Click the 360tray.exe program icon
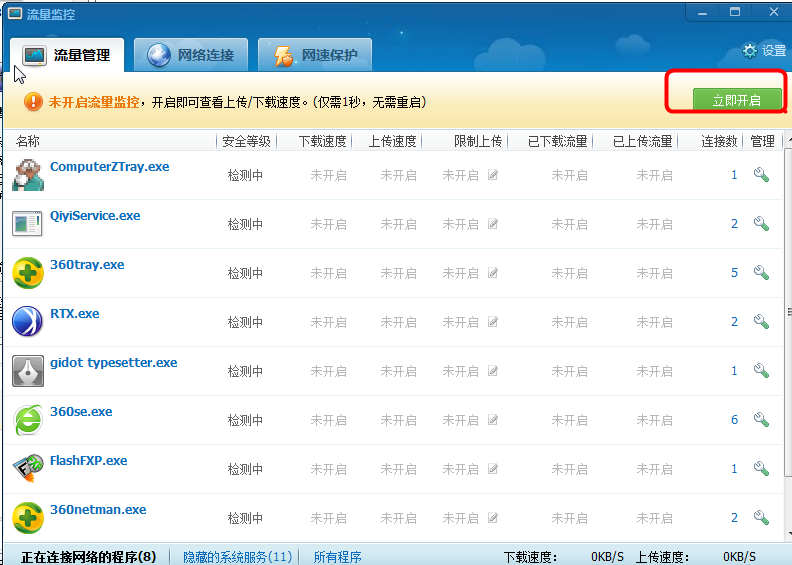792x565 pixels. tap(28, 273)
